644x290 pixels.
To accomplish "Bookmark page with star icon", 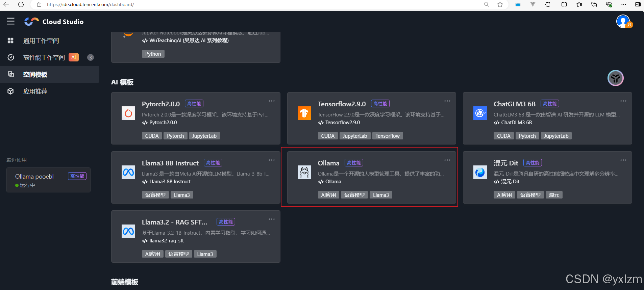I will (x=500, y=4).
